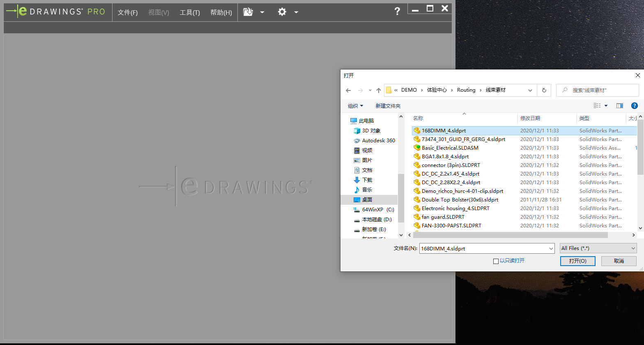
Task: Click the question mark help icon in eDrawings
Action: pyautogui.click(x=397, y=12)
